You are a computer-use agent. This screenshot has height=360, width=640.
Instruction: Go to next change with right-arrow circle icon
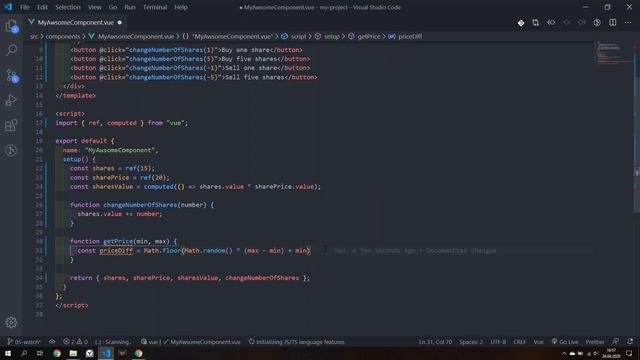pos(582,23)
